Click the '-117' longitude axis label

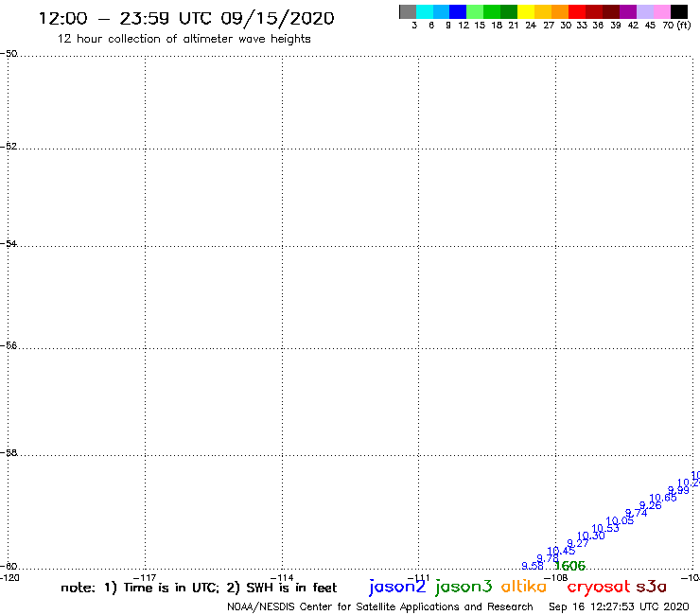[x=145, y=578]
